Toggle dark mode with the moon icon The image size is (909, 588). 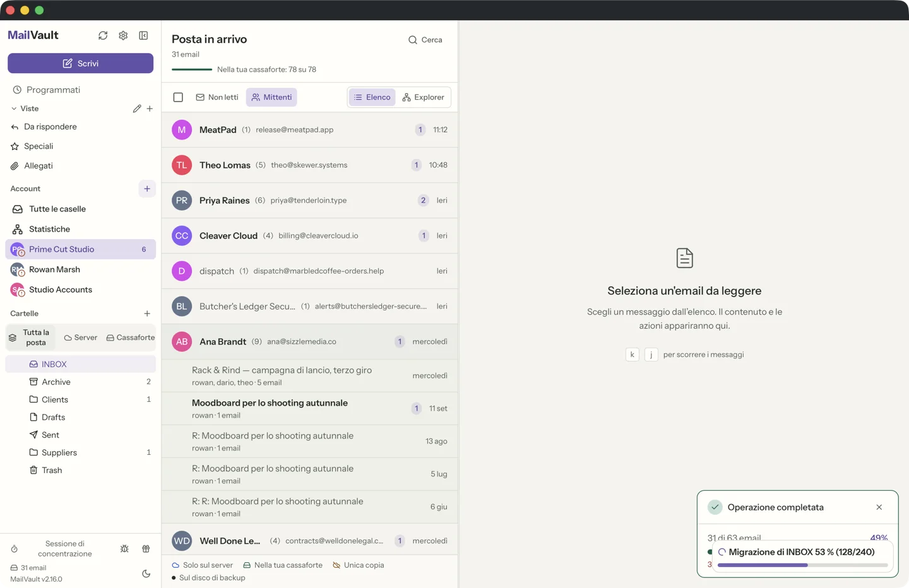click(x=146, y=573)
